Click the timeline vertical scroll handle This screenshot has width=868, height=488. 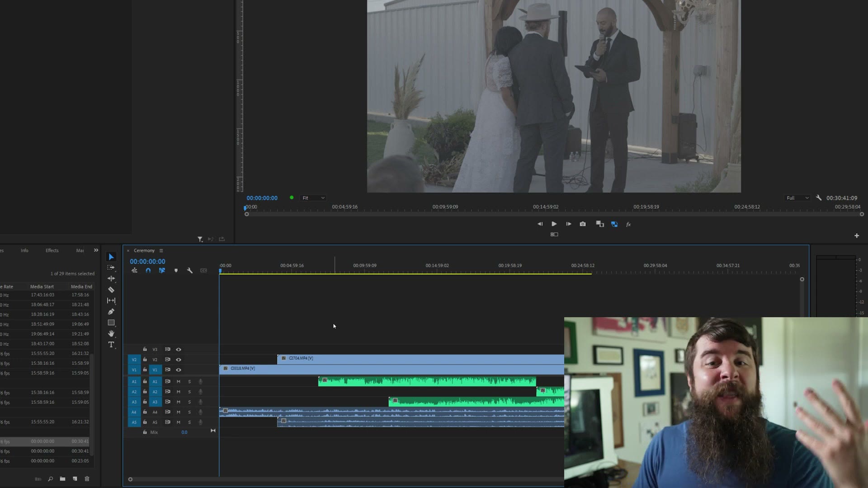click(x=802, y=279)
